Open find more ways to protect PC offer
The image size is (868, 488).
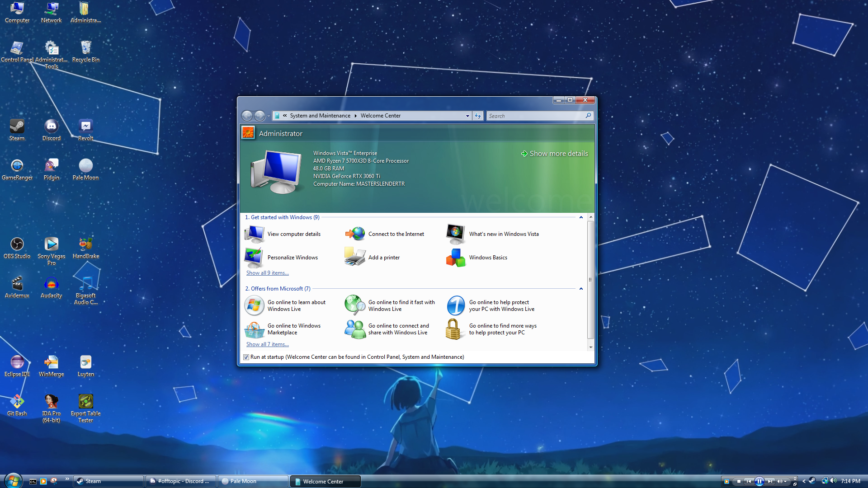tap(491, 329)
